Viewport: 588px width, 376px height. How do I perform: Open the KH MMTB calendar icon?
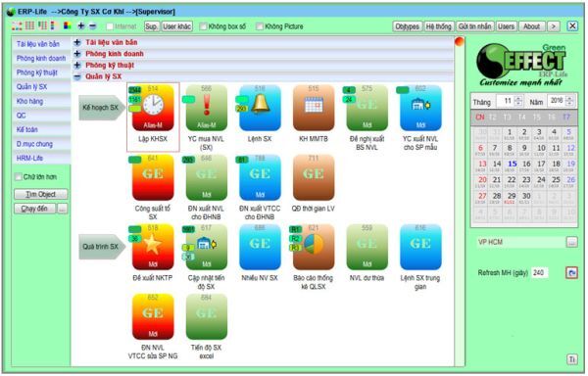314,108
